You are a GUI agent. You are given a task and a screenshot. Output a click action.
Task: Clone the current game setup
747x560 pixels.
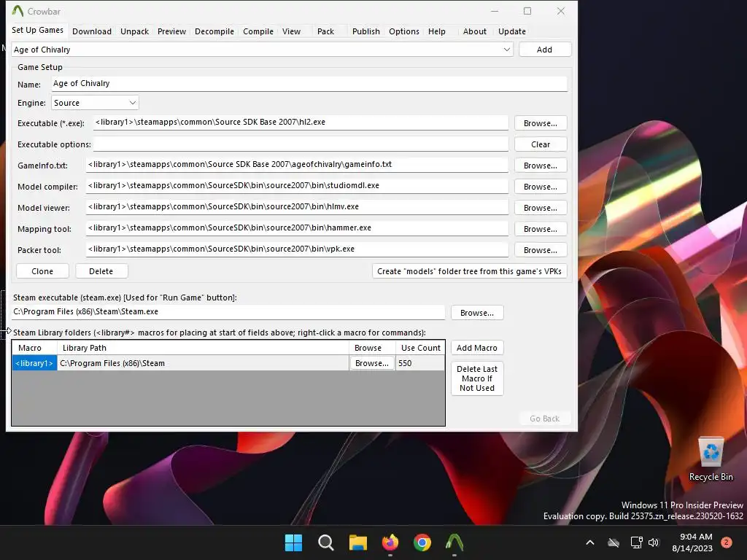coord(42,271)
